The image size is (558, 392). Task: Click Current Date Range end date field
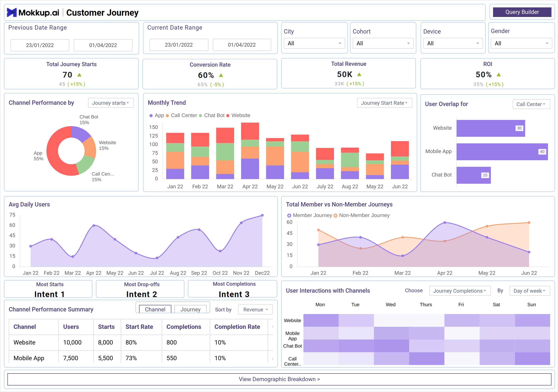point(242,45)
